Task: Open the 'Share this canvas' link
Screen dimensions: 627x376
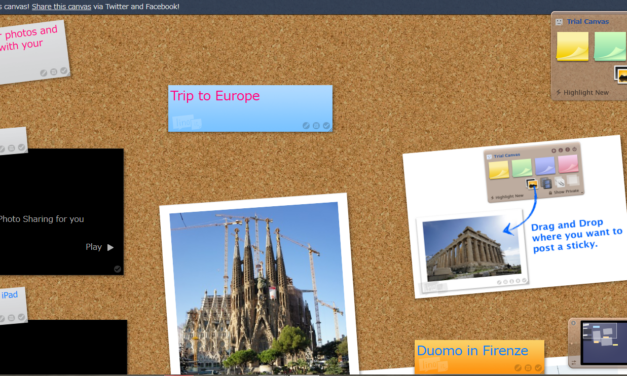Action: click(x=61, y=6)
